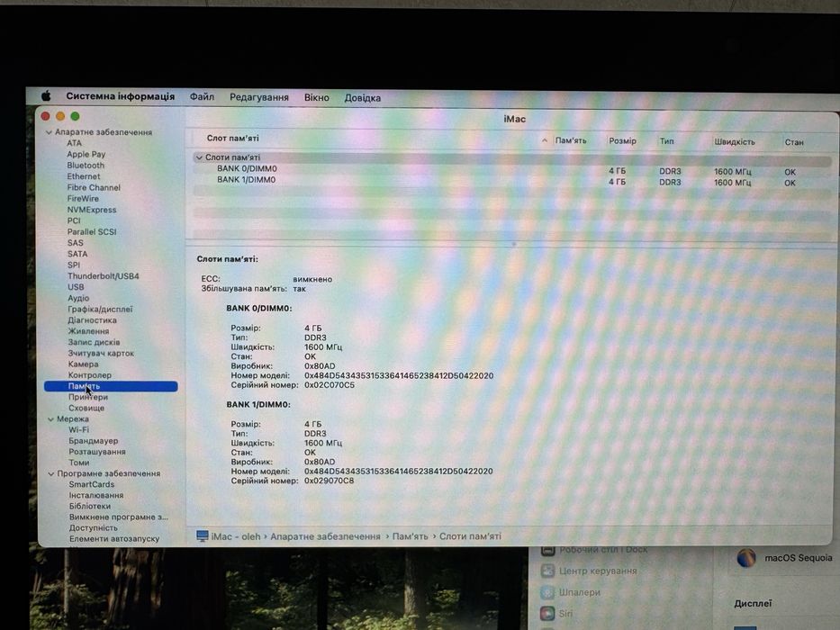The width and height of the screenshot is (840, 630).
Task: Sort by Слот пам'яті column header
Action: pos(233,139)
